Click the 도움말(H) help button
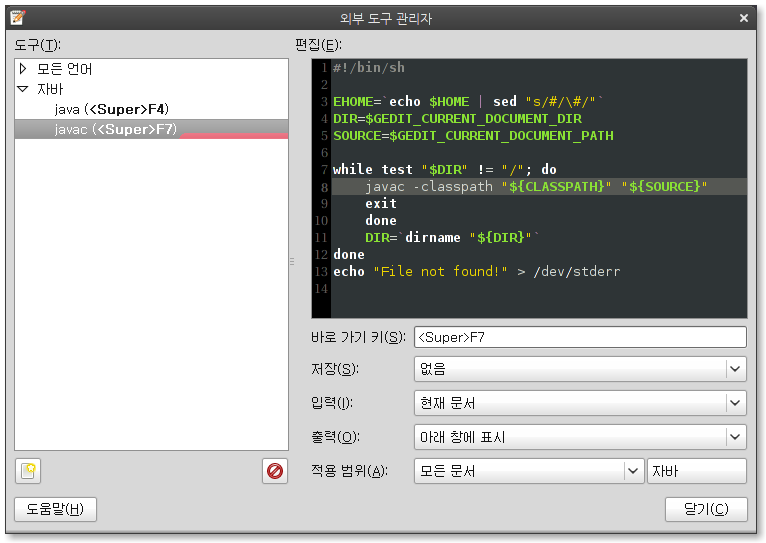The width and height of the screenshot is (766, 543). coord(55,509)
